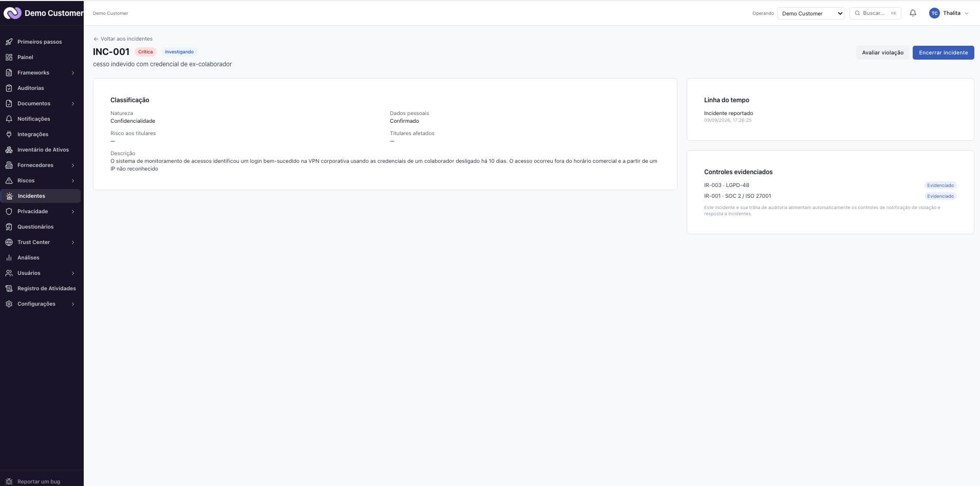The image size is (980, 486).
Task: Click the magnifier icon in the search box
Action: (x=857, y=13)
